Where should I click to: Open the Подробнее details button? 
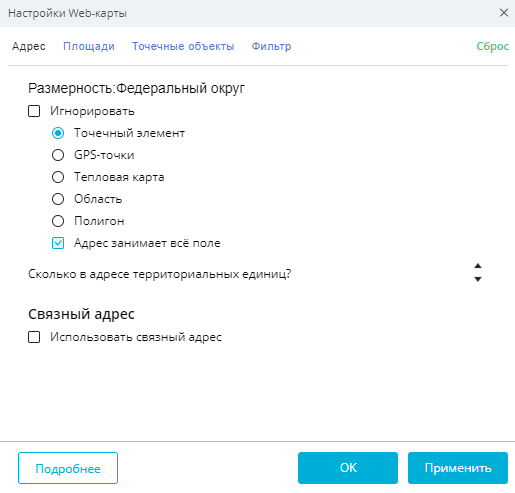click(68, 468)
